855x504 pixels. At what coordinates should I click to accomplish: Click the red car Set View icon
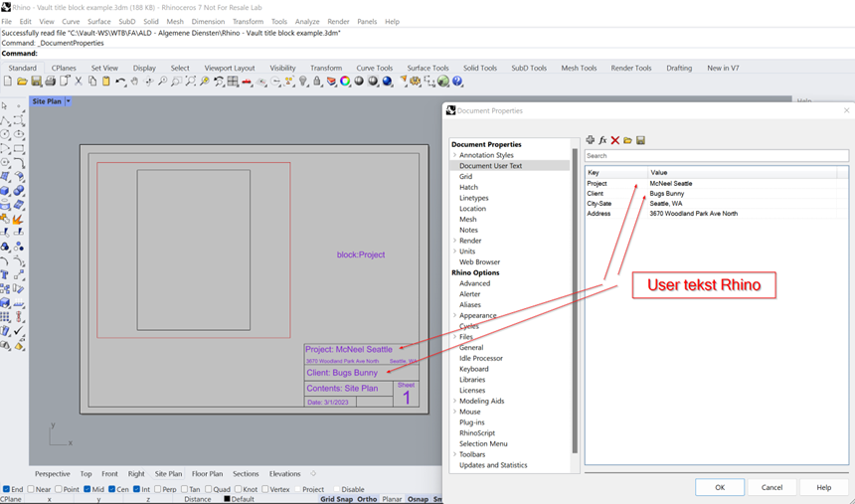pyautogui.click(x=247, y=82)
